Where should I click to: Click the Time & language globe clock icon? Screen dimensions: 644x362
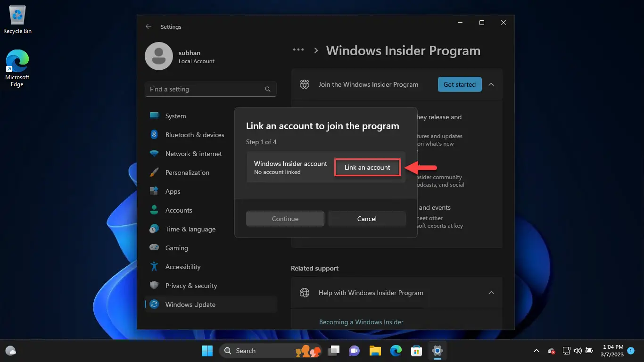154,229
